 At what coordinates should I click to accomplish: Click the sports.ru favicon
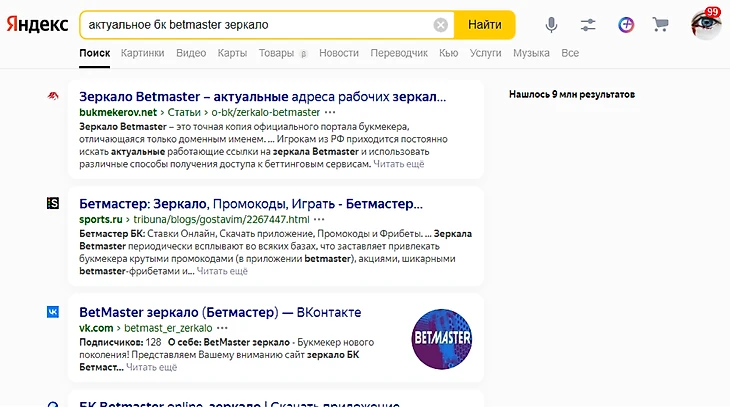point(53,203)
